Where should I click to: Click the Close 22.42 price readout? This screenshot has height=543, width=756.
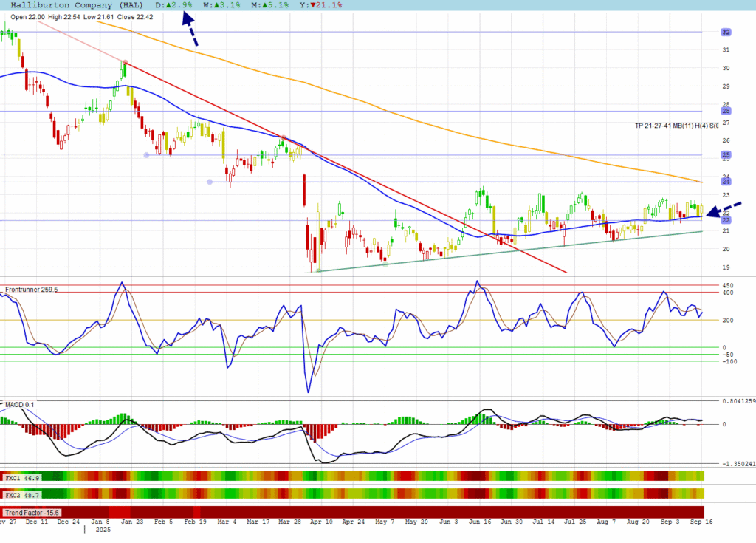click(135, 17)
